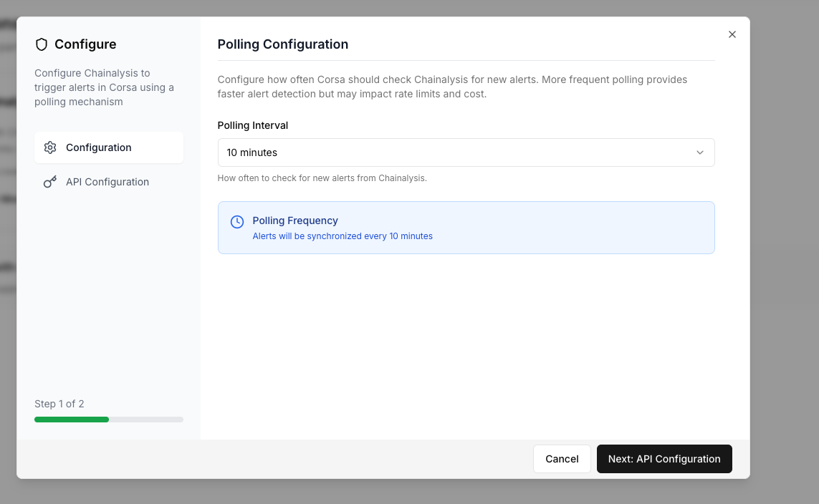The height and width of the screenshot is (504, 819).
Task: Click the key icon beside API Configuration
Action: (50, 182)
